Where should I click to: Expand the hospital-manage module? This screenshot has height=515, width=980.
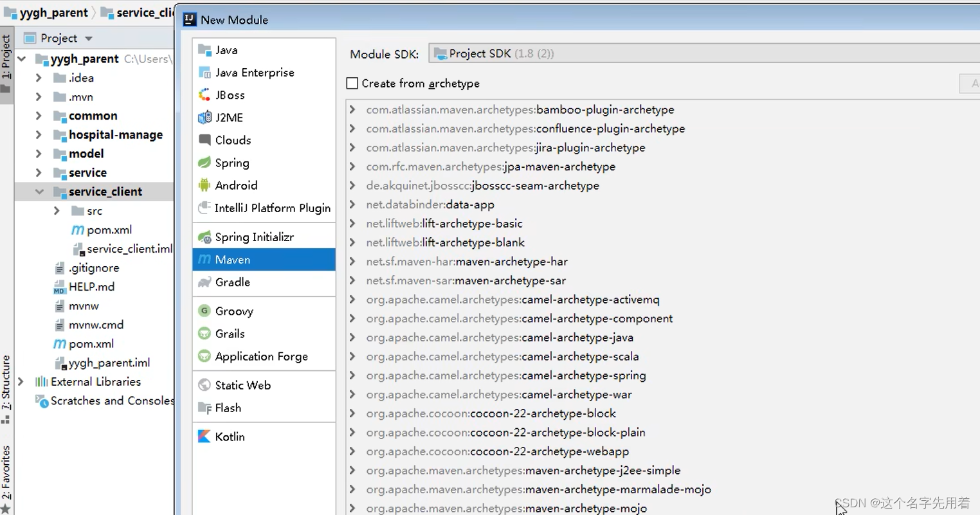pos(39,135)
